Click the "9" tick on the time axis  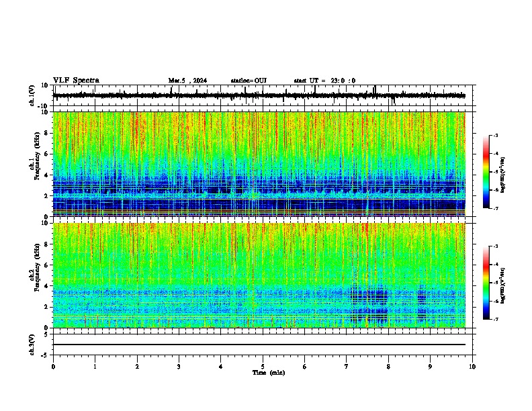pos(430,367)
